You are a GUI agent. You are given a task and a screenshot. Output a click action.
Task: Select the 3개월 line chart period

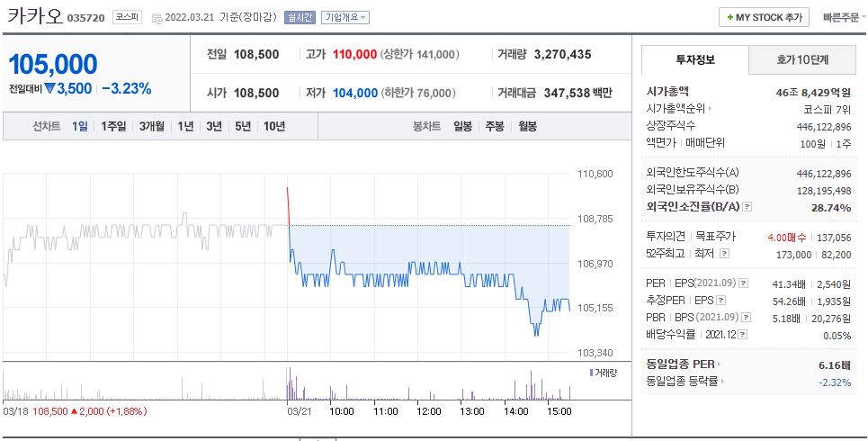click(152, 126)
